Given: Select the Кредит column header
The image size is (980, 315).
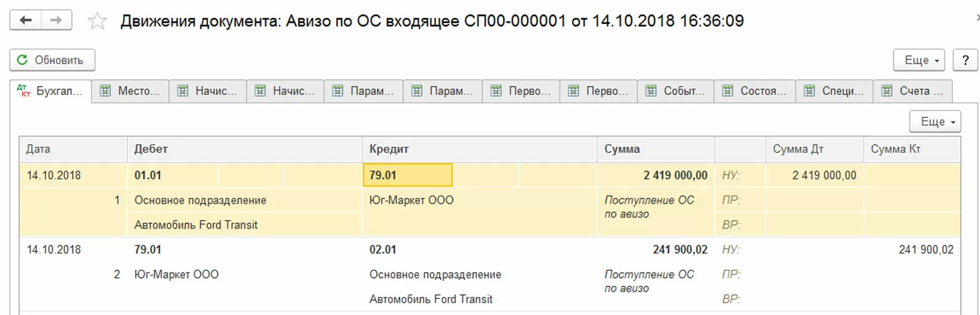Looking at the screenshot, I should point(389,149).
